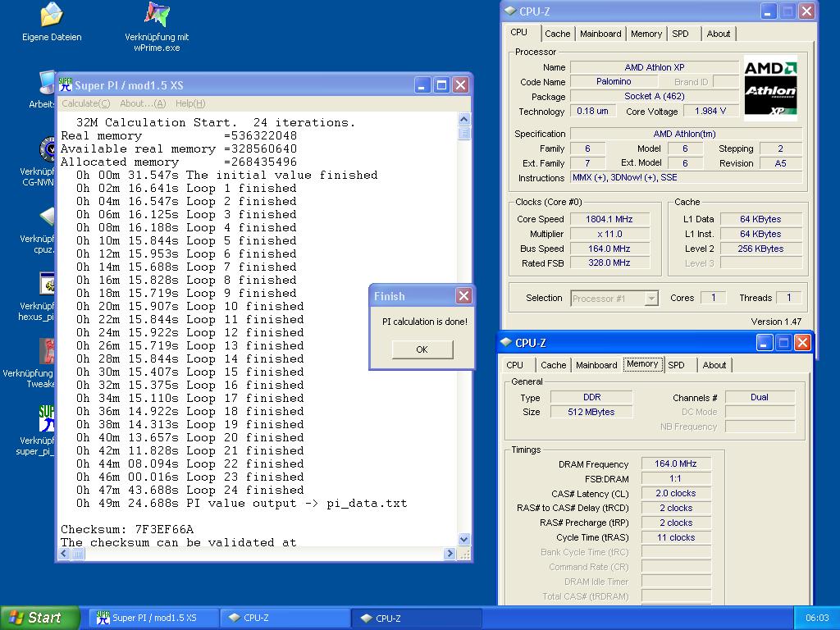
Task: Click the Code Name value Palomino
Action: point(614,81)
